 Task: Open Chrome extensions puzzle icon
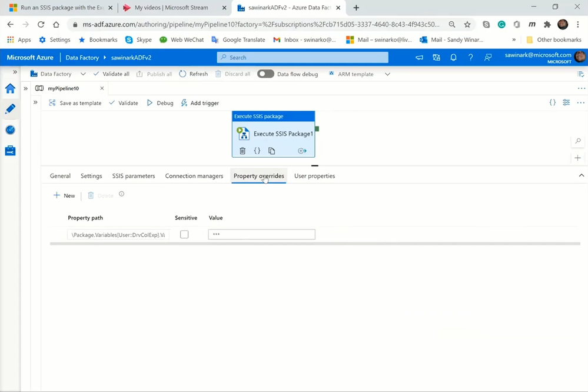pos(547,24)
